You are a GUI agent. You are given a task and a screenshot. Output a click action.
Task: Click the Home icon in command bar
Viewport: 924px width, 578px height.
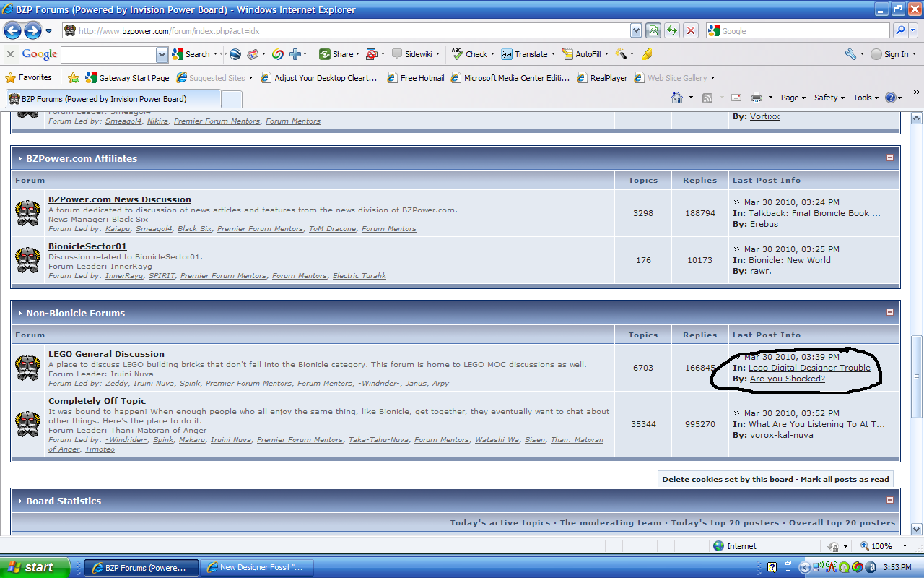click(x=677, y=98)
